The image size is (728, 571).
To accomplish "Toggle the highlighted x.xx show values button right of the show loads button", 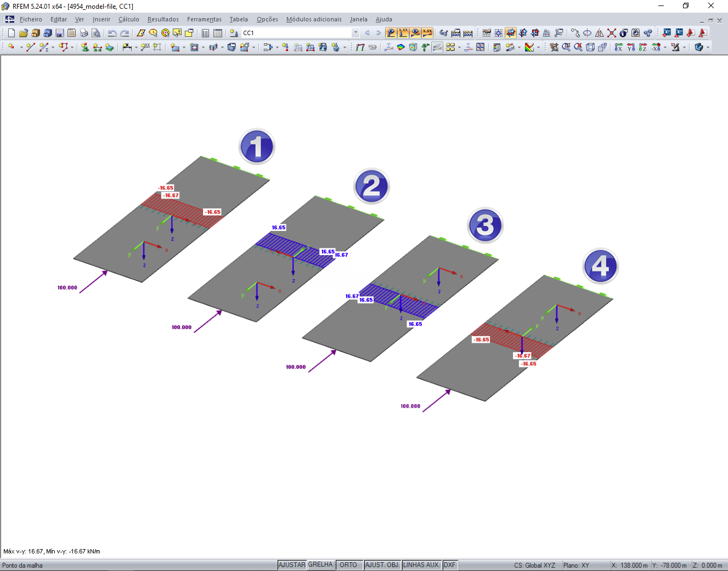I will 403,33.
